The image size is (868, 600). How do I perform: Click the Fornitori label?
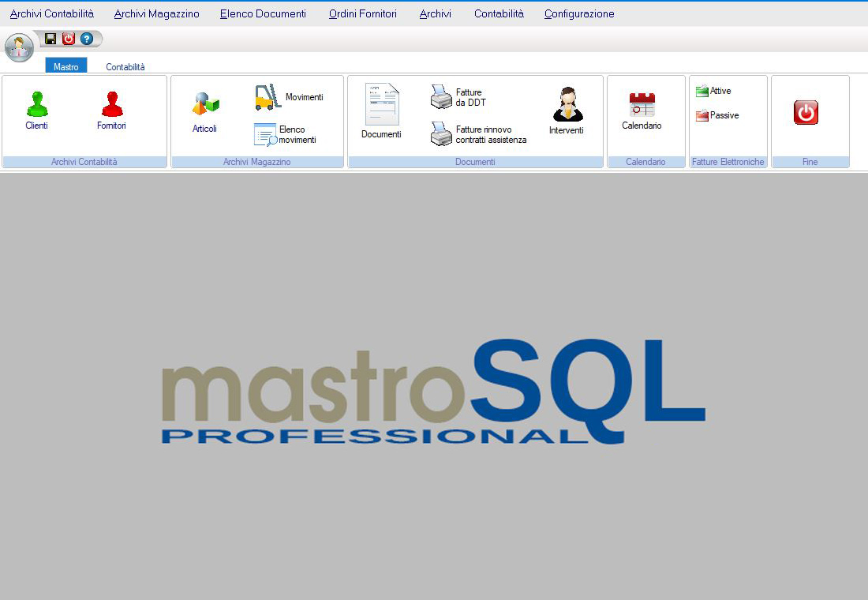(111, 126)
